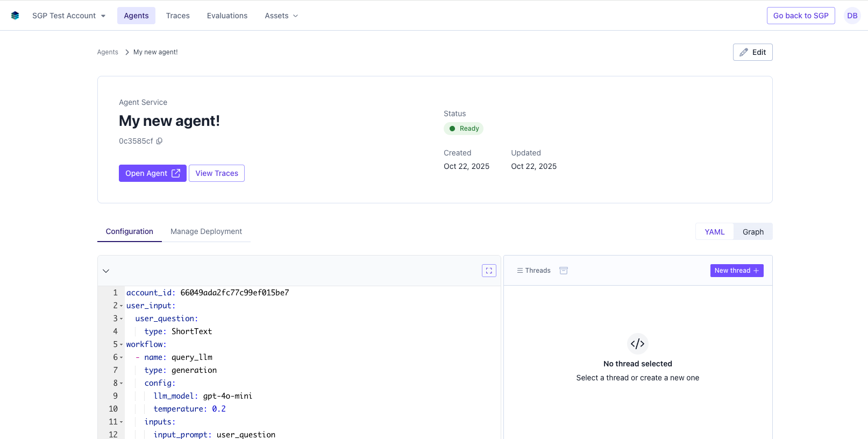Click the SGP logo icon
The width and height of the screenshot is (868, 439).
[15, 16]
